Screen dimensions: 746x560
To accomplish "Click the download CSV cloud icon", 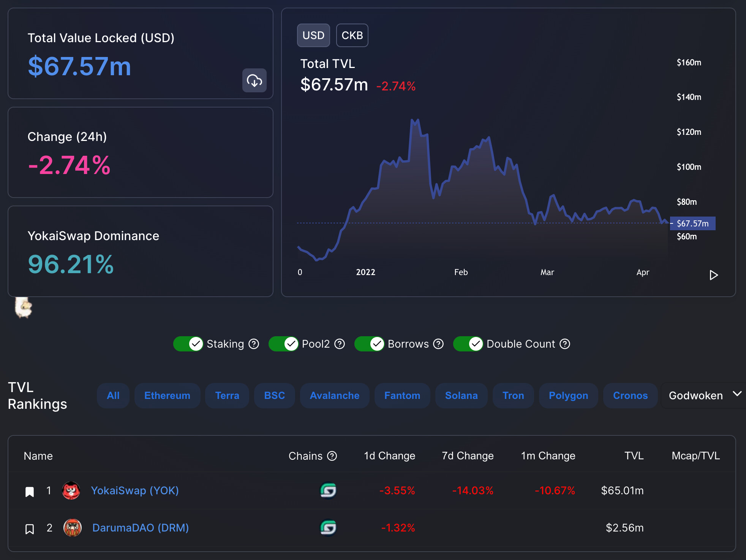I will pos(254,81).
